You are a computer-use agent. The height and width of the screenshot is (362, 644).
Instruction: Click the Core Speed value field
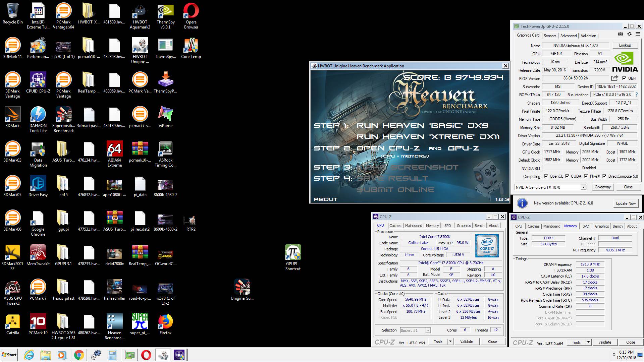(416, 300)
